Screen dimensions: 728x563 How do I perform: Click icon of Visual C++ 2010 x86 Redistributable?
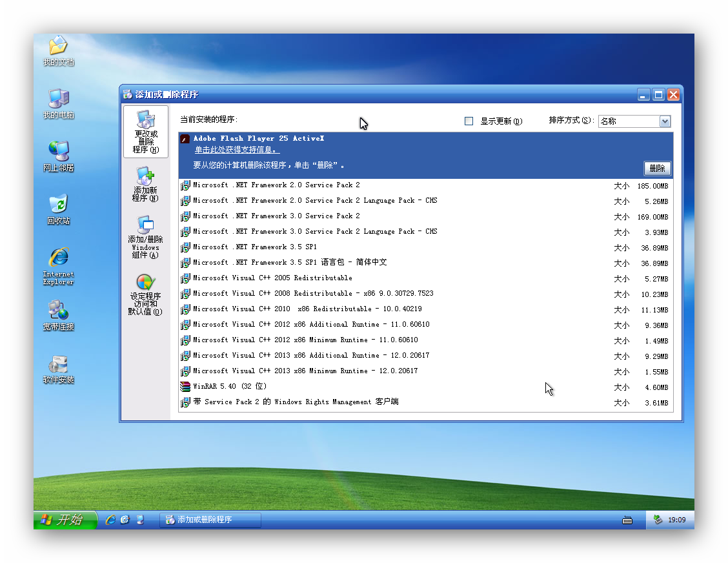[x=185, y=309]
